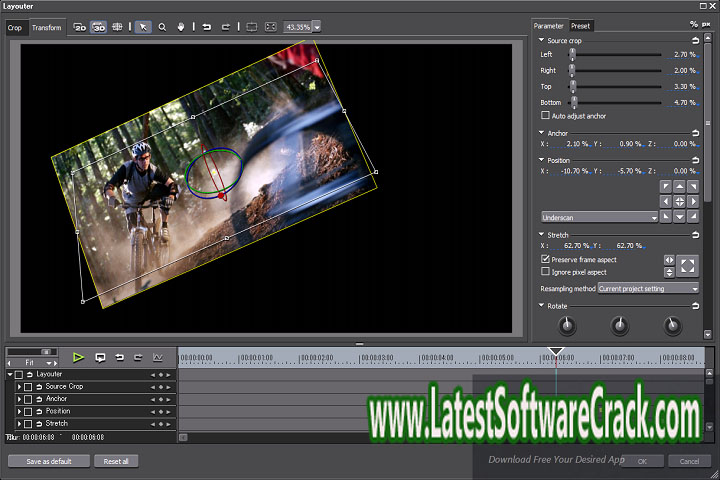
Task: Click the Left crop slider handle
Action: click(572, 55)
